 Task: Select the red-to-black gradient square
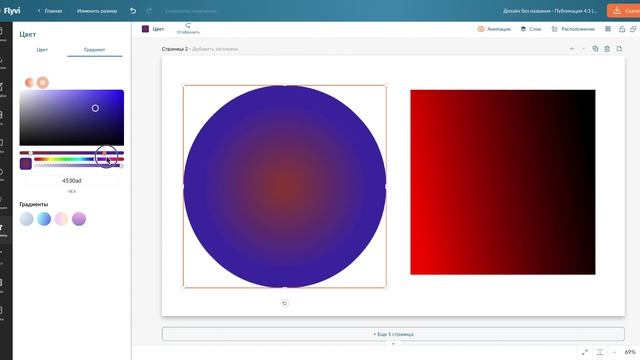click(x=503, y=182)
